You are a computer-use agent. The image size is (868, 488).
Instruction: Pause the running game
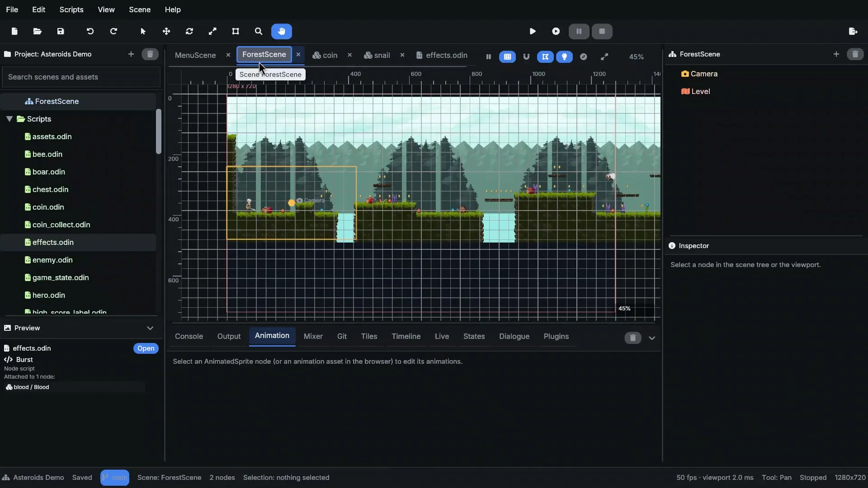point(579,31)
